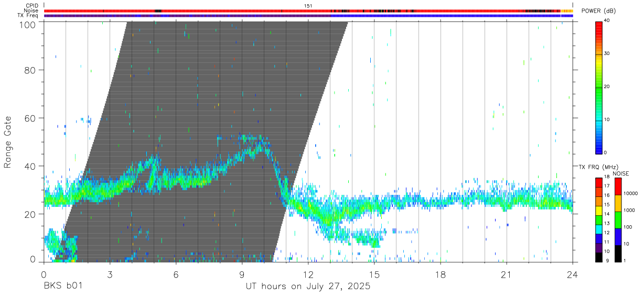Click the 24 tick on the UT hours axis
This screenshot has width=644, height=297.
pyautogui.click(x=573, y=274)
